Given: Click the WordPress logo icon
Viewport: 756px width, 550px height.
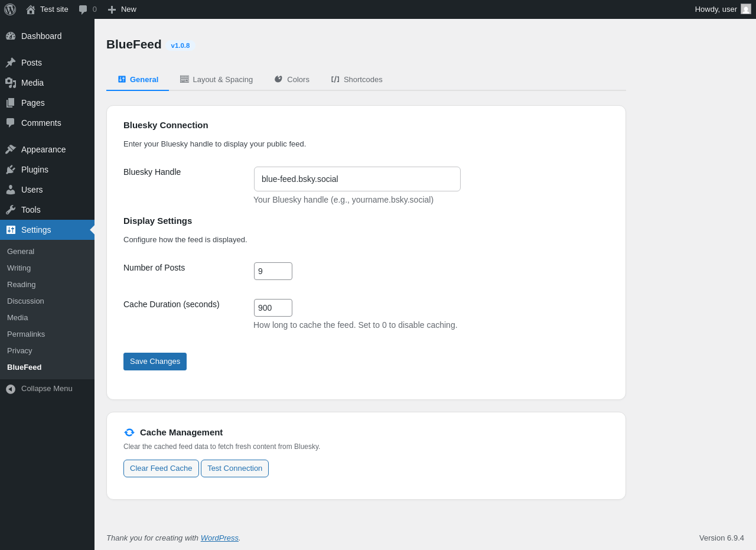Looking at the screenshot, I should (x=10, y=9).
